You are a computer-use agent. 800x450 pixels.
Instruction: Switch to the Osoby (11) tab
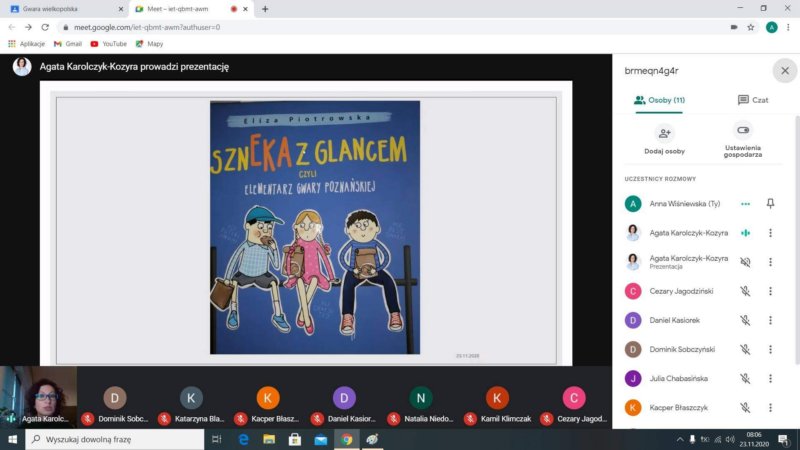(659, 100)
